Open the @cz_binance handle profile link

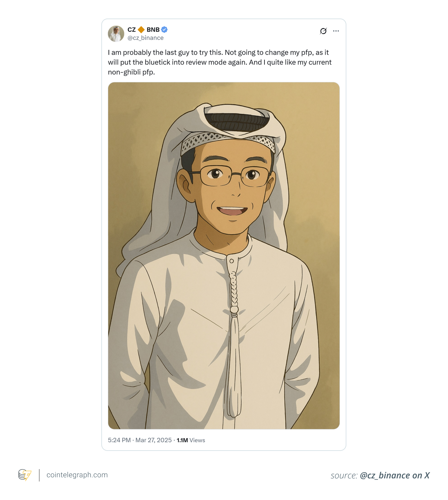point(145,38)
